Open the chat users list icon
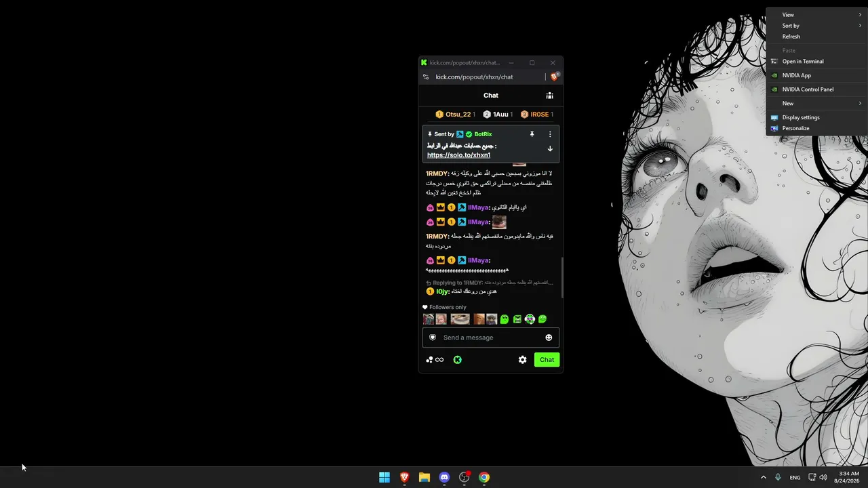The height and width of the screenshot is (488, 868). click(550, 96)
